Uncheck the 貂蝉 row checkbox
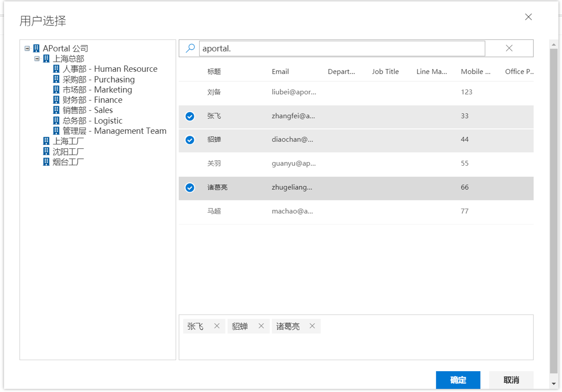Viewport: 562px width, 392px height. click(x=190, y=140)
